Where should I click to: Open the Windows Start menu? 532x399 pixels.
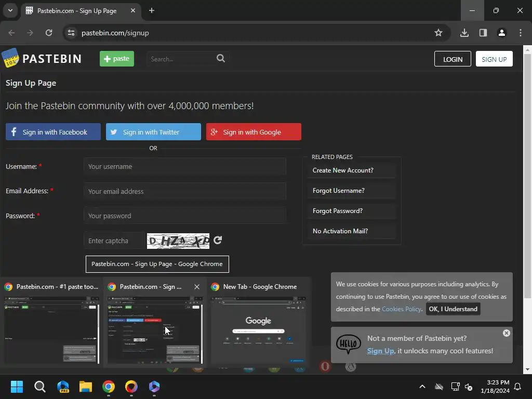[x=17, y=387]
